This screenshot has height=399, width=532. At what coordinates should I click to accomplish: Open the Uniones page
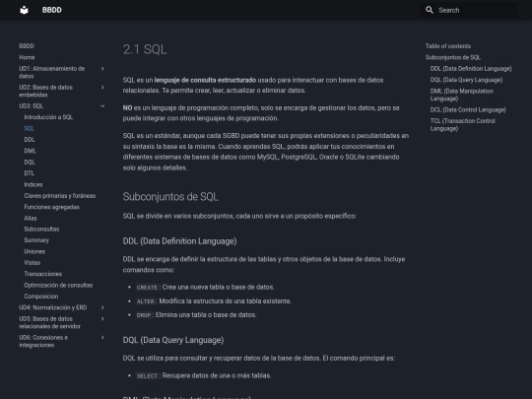[x=34, y=251]
